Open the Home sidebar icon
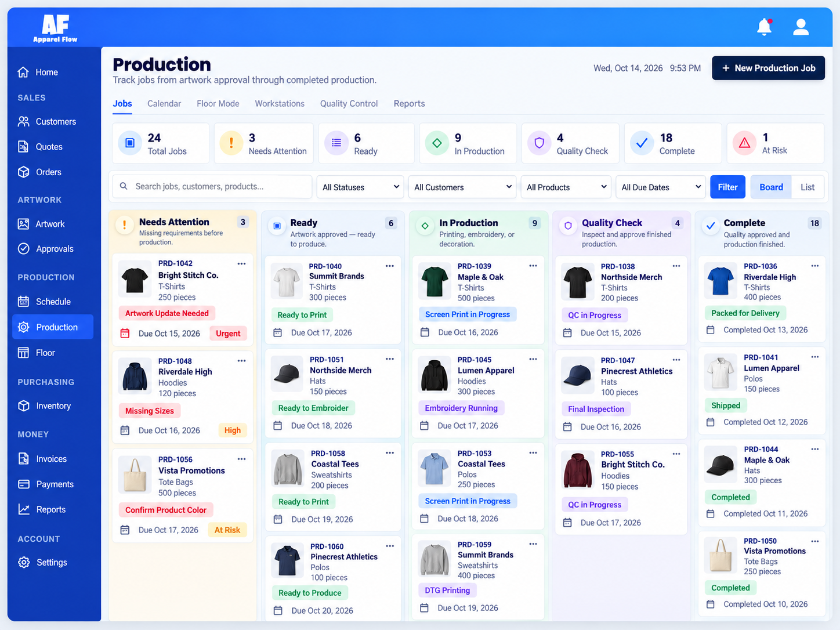 pyautogui.click(x=23, y=72)
